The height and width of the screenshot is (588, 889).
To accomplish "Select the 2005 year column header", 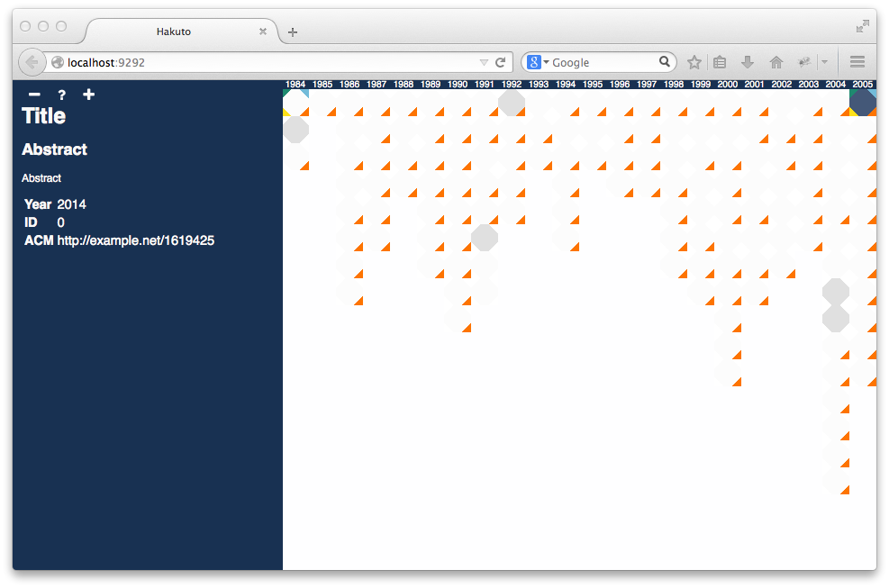I will tap(862, 85).
